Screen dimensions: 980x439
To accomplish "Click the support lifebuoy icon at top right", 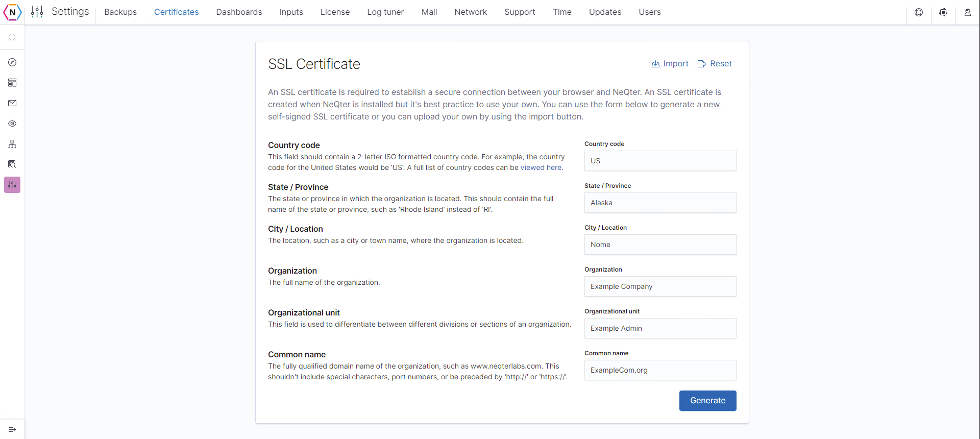I will coord(919,12).
